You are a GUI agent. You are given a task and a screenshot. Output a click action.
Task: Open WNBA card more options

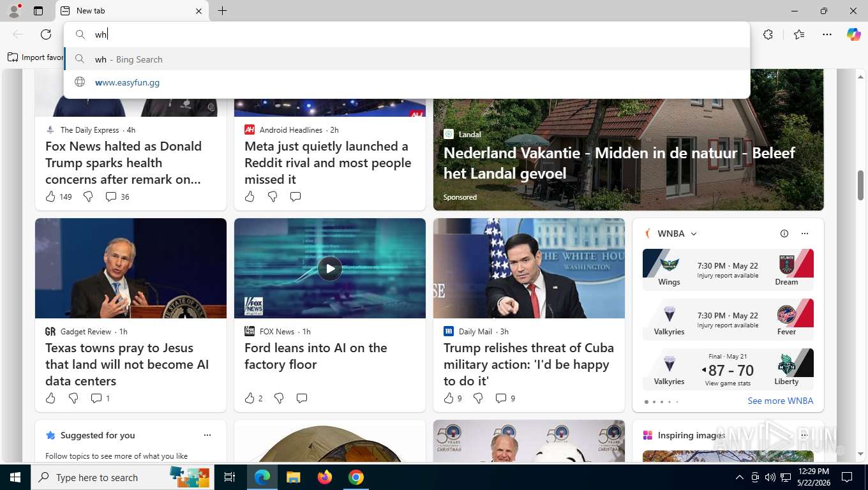tap(804, 234)
